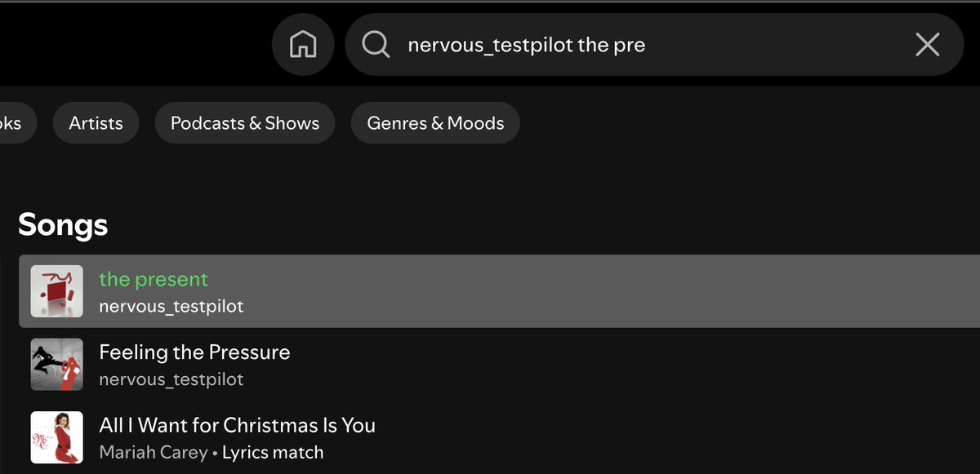Click Feeling the Pressure album art
Viewport: 980px width, 474px height.
coord(56,365)
